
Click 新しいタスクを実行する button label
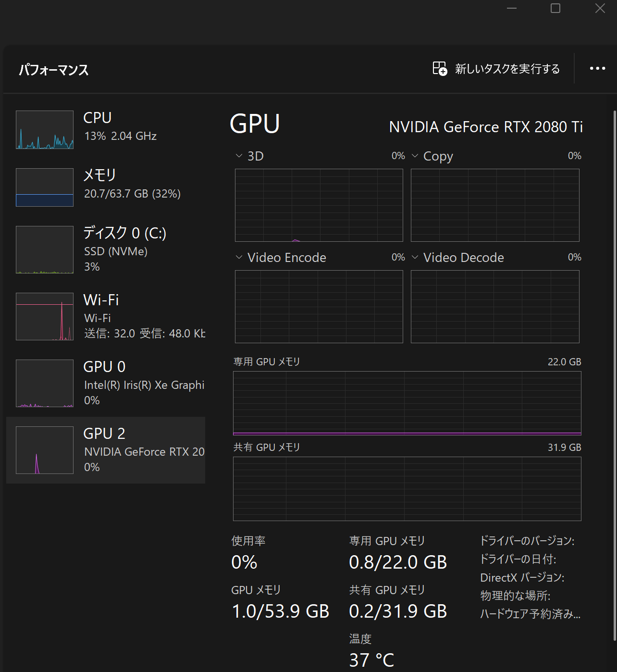pyautogui.click(x=507, y=69)
